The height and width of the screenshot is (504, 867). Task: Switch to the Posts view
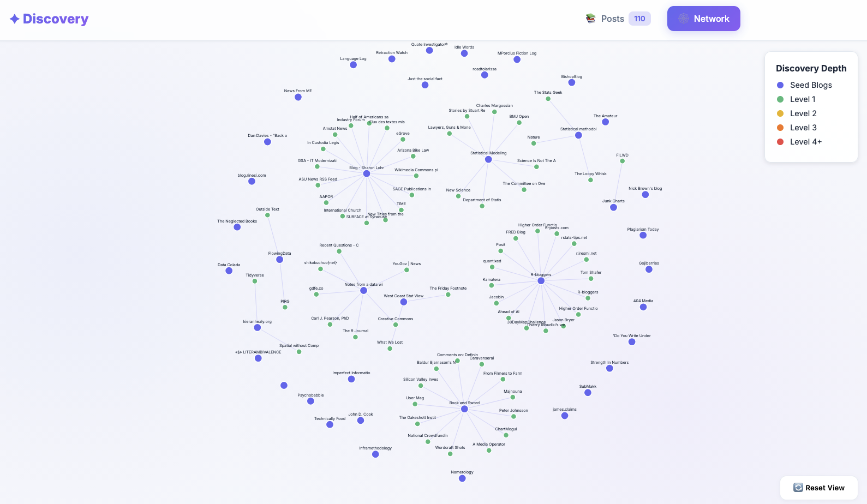click(612, 18)
